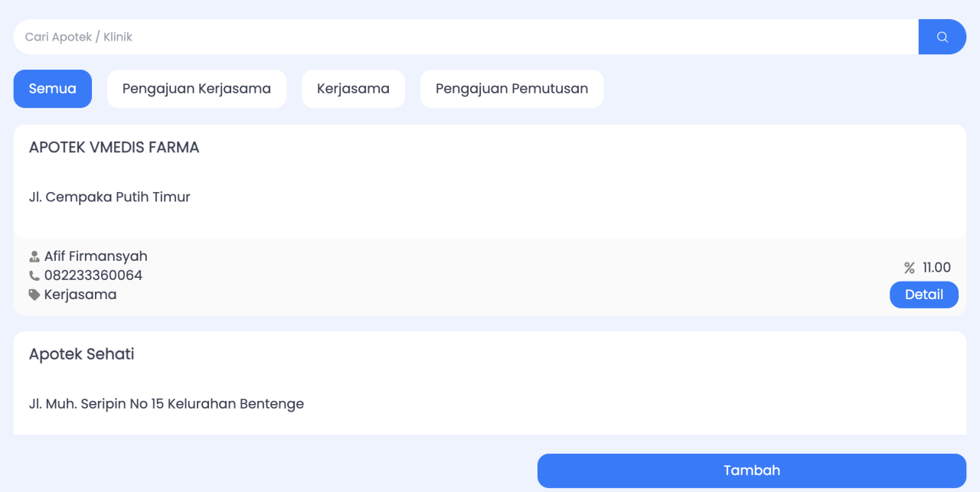The width and height of the screenshot is (980, 492).
Task: Click the percent icon next to 11.00
Action: (910, 268)
